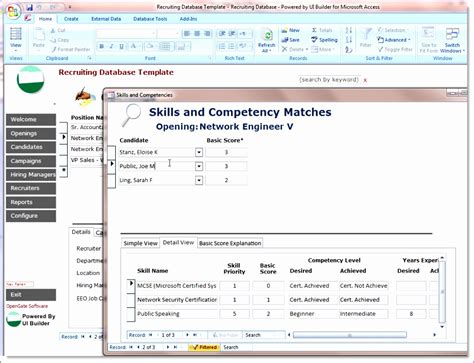Click Cut in the Clipboard group
This screenshot has width=474, height=363.
pyautogui.click(x=58, y=30)
